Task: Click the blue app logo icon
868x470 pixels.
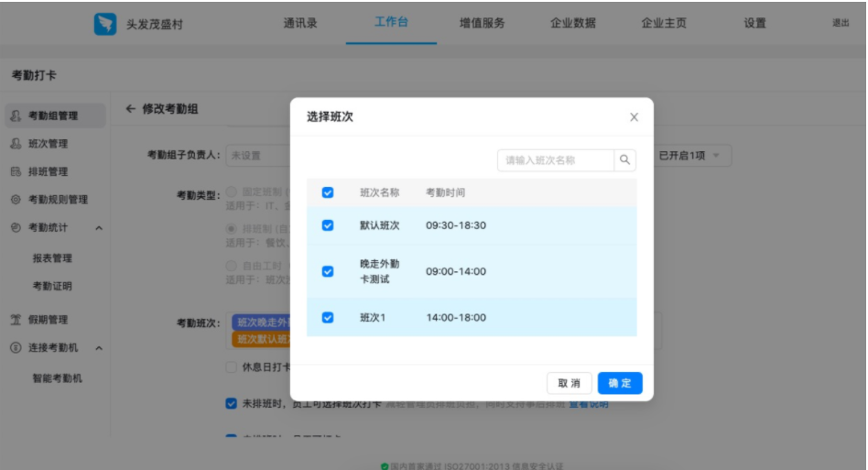Action: [x=105, y=24]
